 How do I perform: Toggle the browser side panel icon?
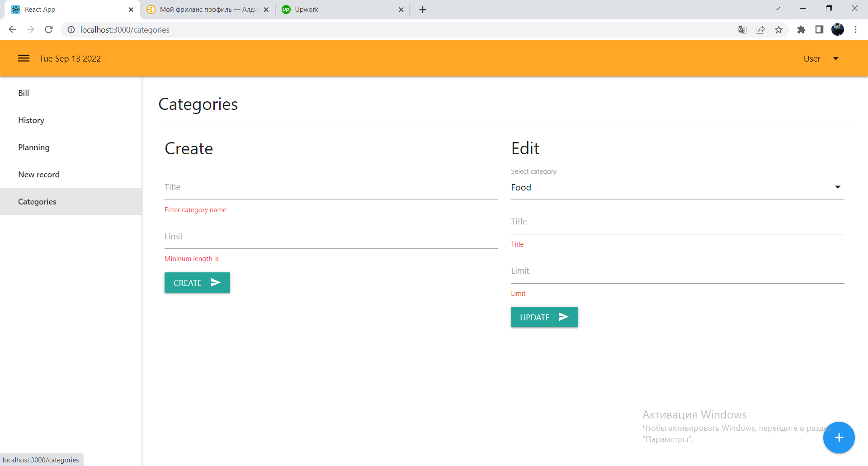[x=819, y=29]
